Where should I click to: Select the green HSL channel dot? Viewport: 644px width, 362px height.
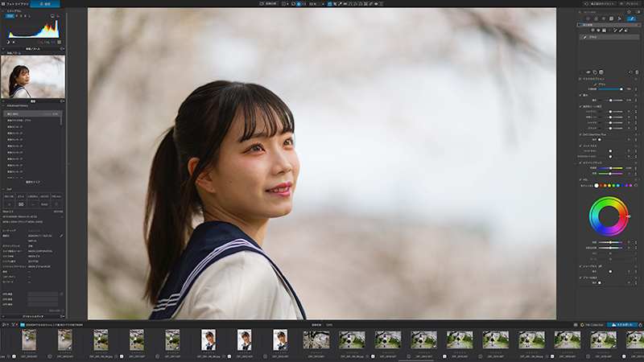pos(613,186)
